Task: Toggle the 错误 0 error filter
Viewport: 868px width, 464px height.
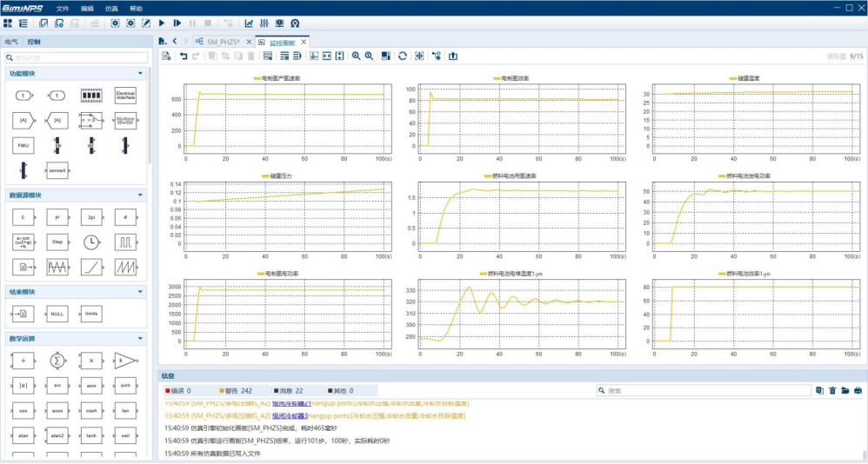Action: (x=178, y=391)
